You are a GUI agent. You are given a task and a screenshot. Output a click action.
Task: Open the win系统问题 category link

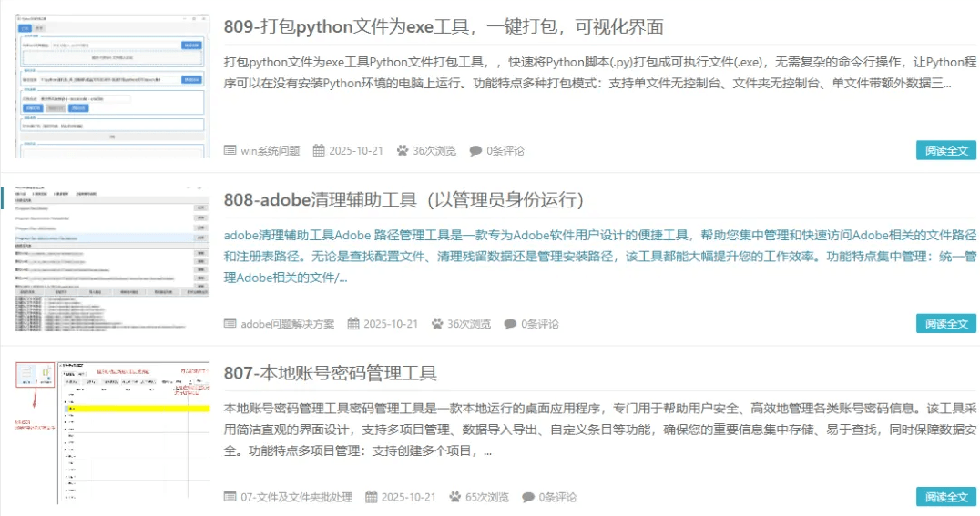tap(270, 150)
